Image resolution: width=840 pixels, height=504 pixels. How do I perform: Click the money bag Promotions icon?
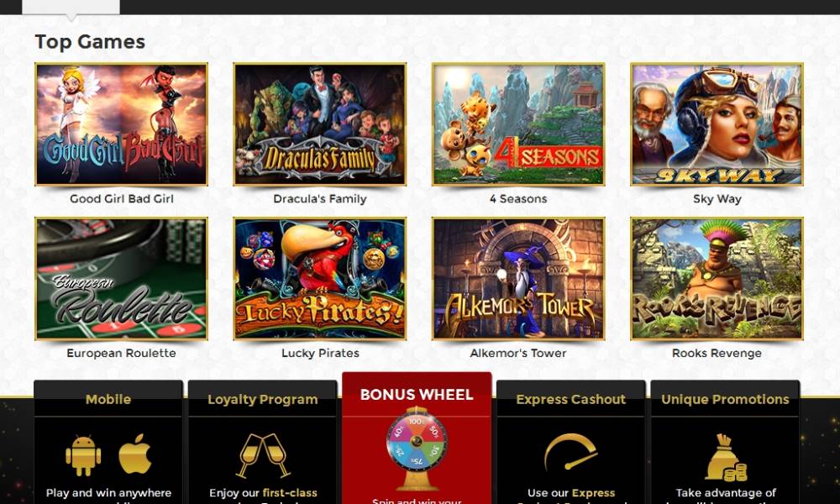(726, 457)
